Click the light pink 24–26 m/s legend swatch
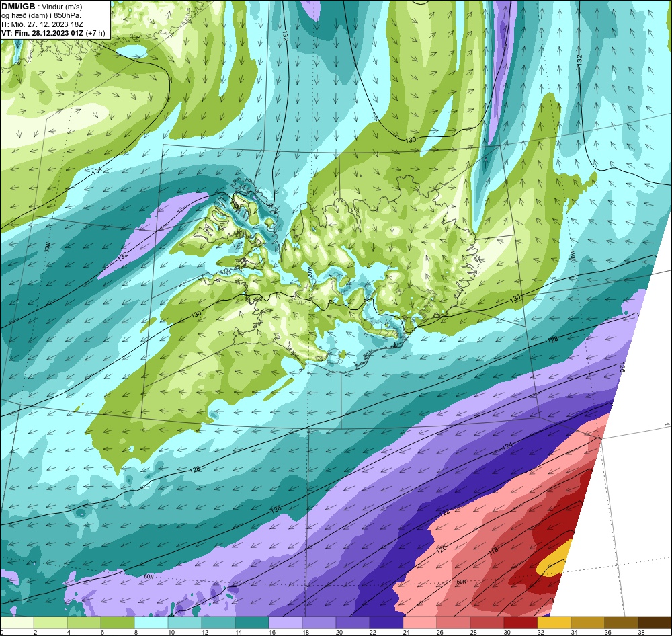Viewport: 672px width, 636px height. pyautogui.click(x=419, y=622)
